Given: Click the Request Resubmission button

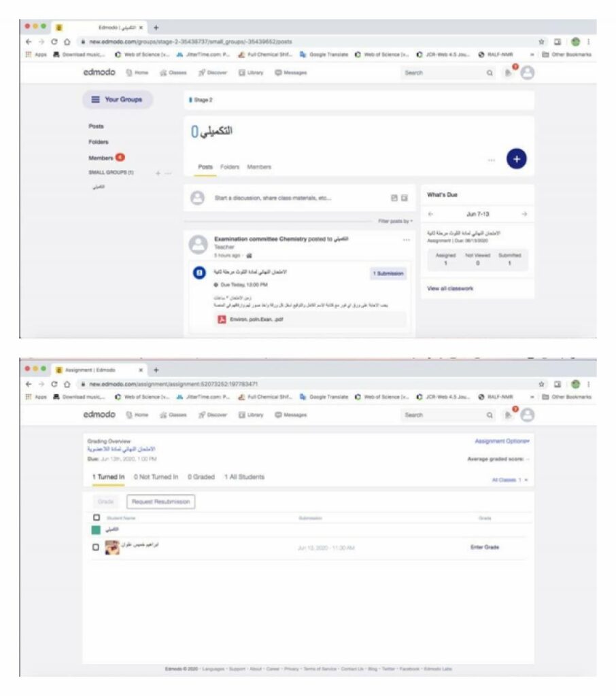Looking at the screenshot, I should pyautogui.click(x=160, y=502).
